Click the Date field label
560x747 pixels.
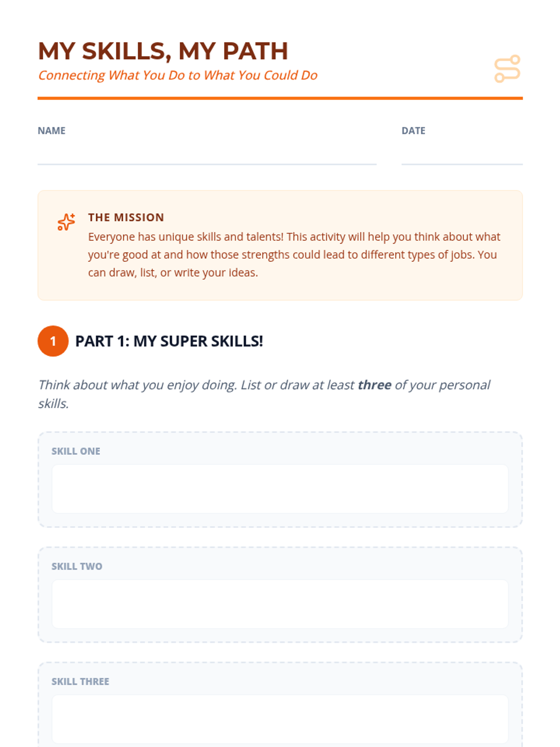(x=413, y=131)
